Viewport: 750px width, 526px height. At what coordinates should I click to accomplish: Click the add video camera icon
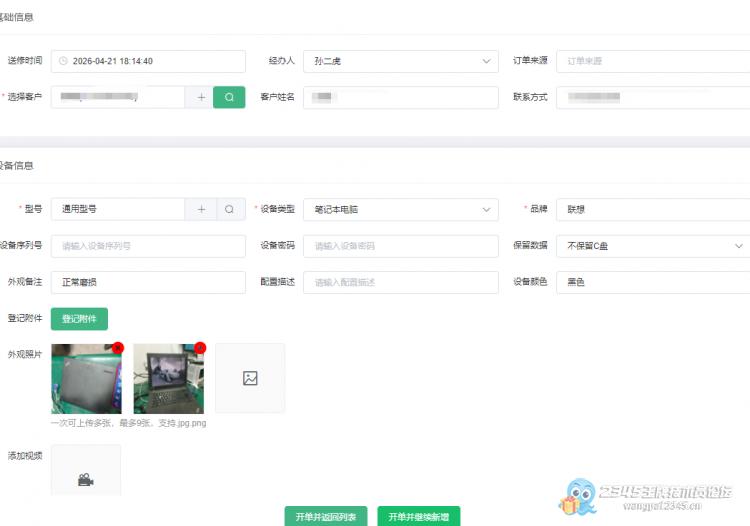(86, 479)
